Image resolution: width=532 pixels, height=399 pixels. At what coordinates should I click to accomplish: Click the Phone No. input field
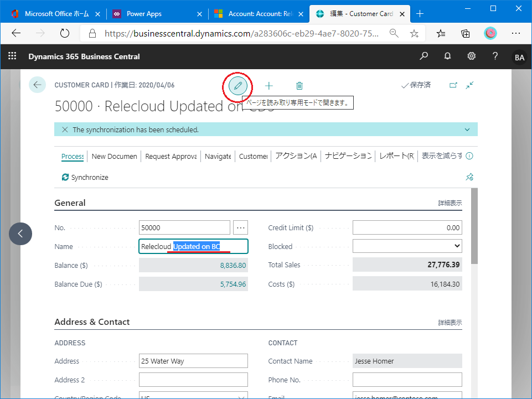click(407, 380)
